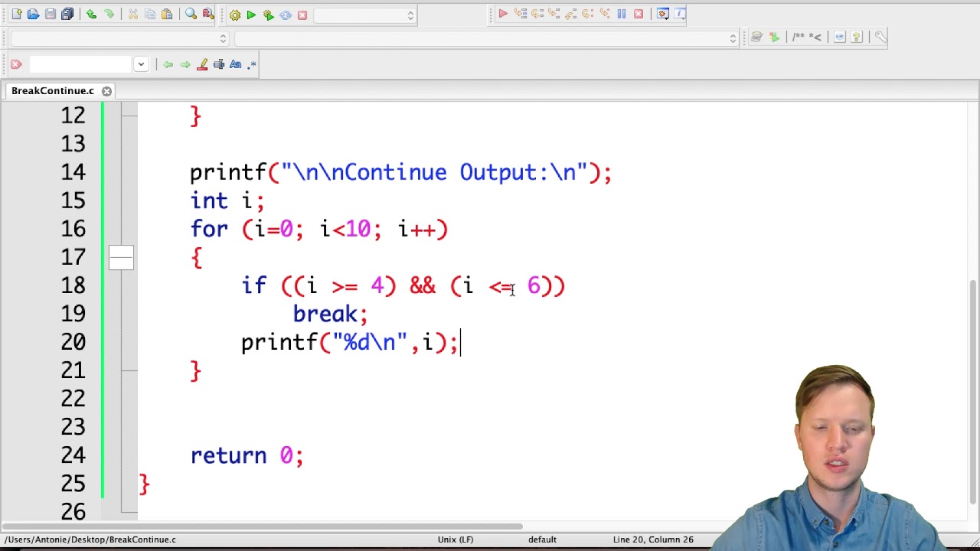Click the break statement on line 19

330,314
